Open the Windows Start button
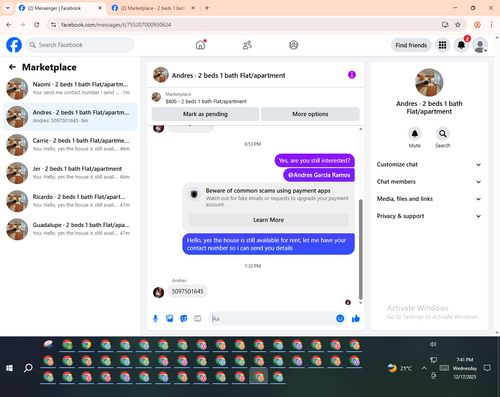The image size is (500, 397). (9, 368)
